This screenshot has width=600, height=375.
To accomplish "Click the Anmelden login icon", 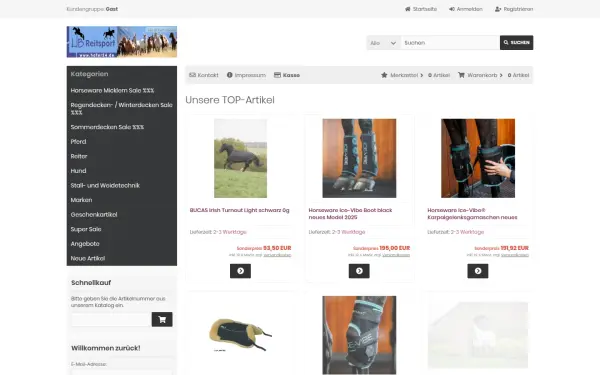I will (452, 9).
